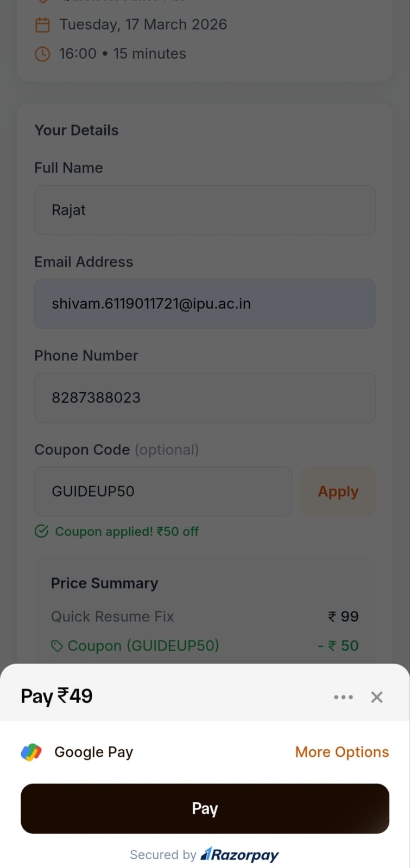Click the Pay ₹49 header amount

click(56, 696)
